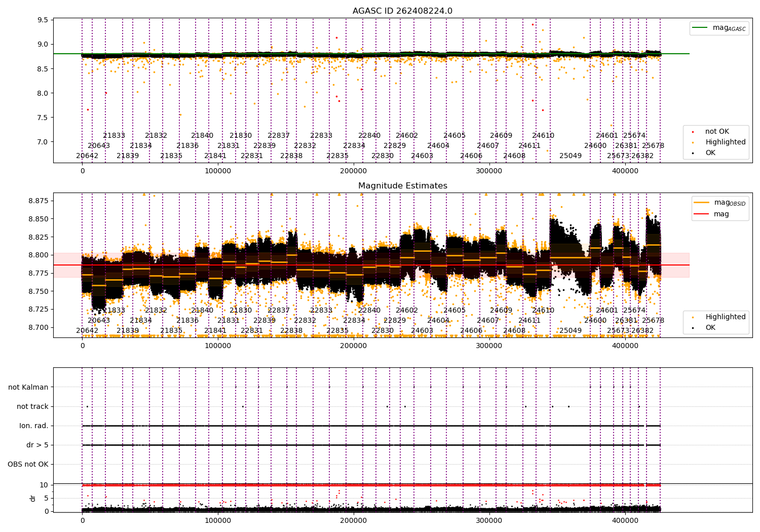Viewport: 760px width, 532px height.
Task: Click the 400000 x-axis tick of bottom plot
Action: pos(625,520)
